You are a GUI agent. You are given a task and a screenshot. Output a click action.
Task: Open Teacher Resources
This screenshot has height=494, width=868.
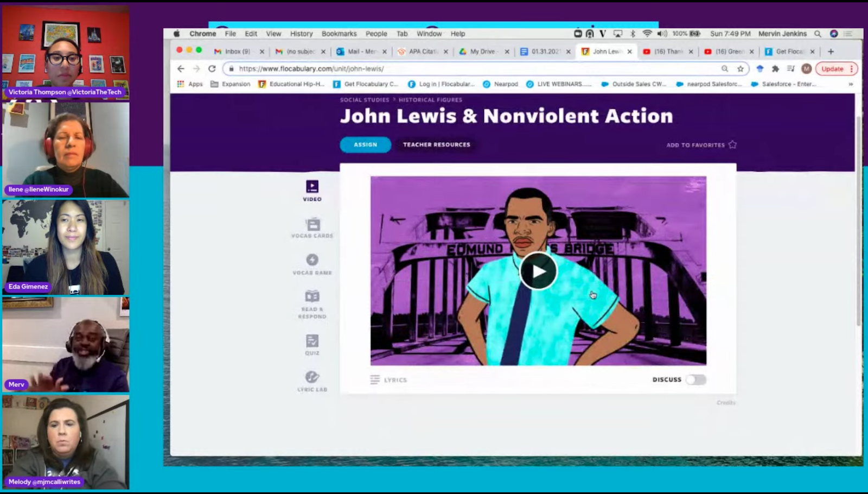tap(437, 145)
